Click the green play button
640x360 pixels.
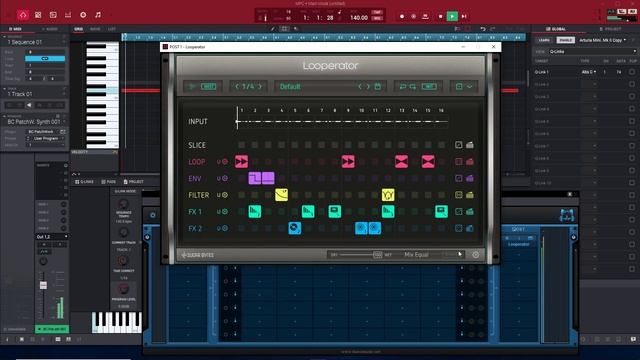(x=452, y=16)
